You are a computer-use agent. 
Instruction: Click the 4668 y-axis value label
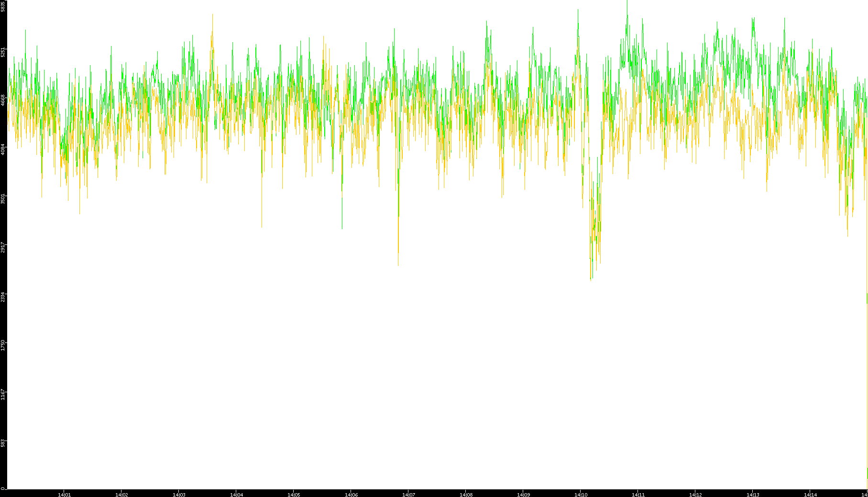[3, 100]
